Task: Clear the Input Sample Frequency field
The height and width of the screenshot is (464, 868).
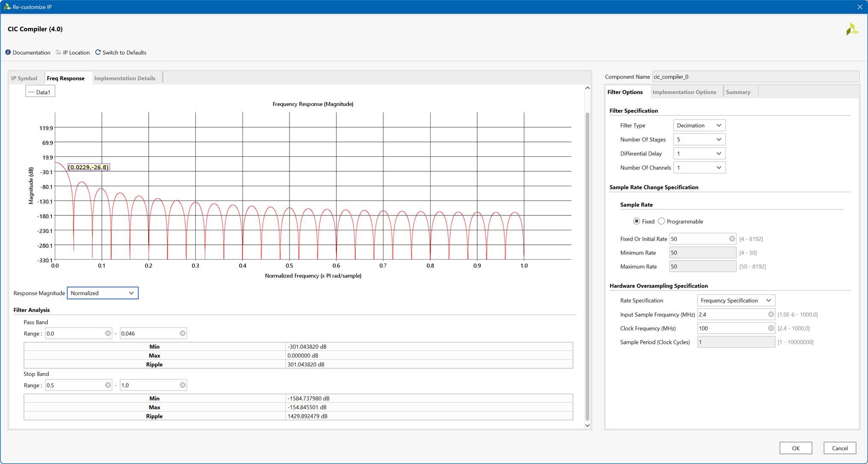Action: [771, 314]
